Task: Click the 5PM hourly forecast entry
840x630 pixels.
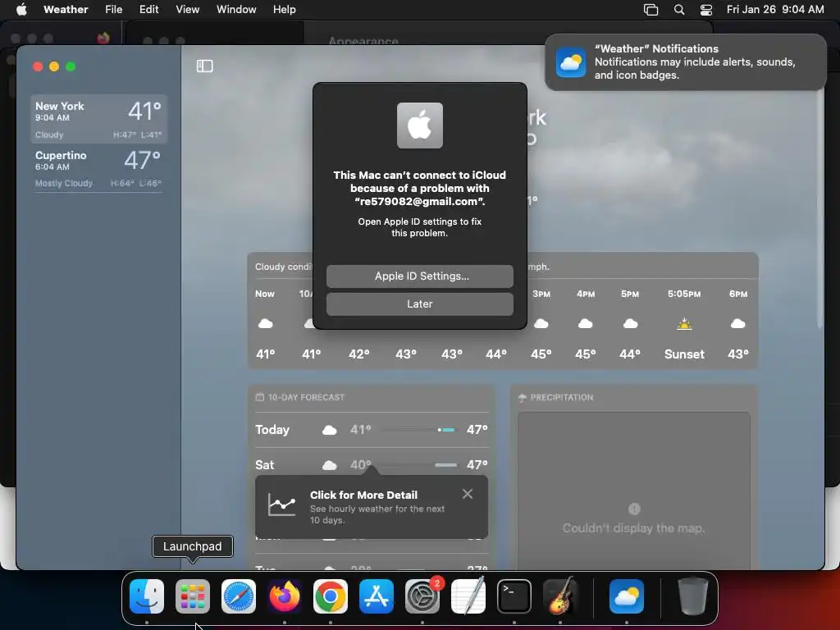Action: [x=630, y=323]
